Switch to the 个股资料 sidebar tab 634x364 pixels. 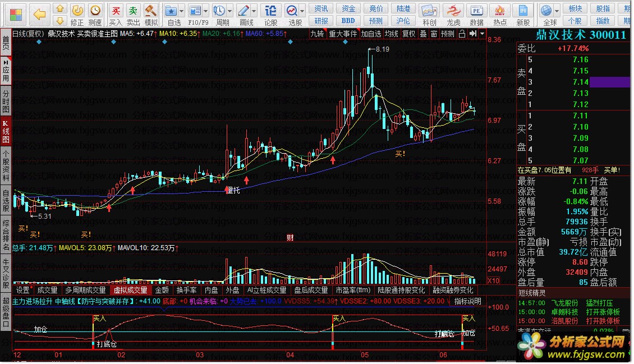tap(6, 165)
